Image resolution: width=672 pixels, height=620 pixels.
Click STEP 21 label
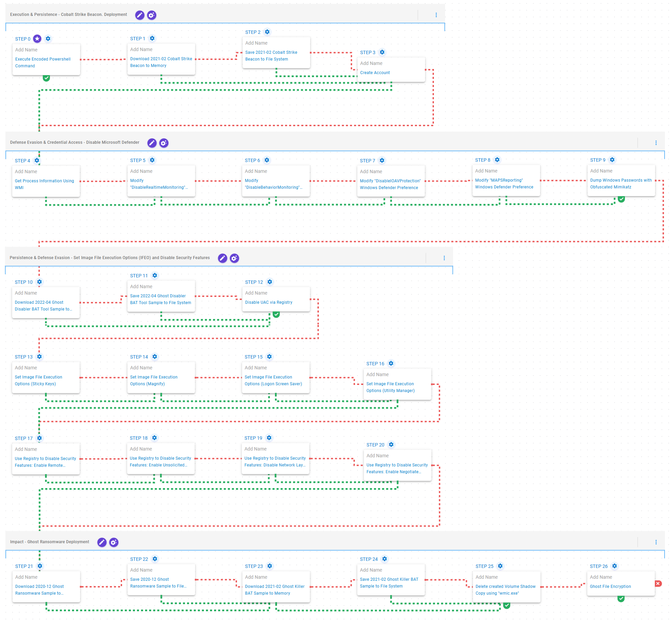24,566
